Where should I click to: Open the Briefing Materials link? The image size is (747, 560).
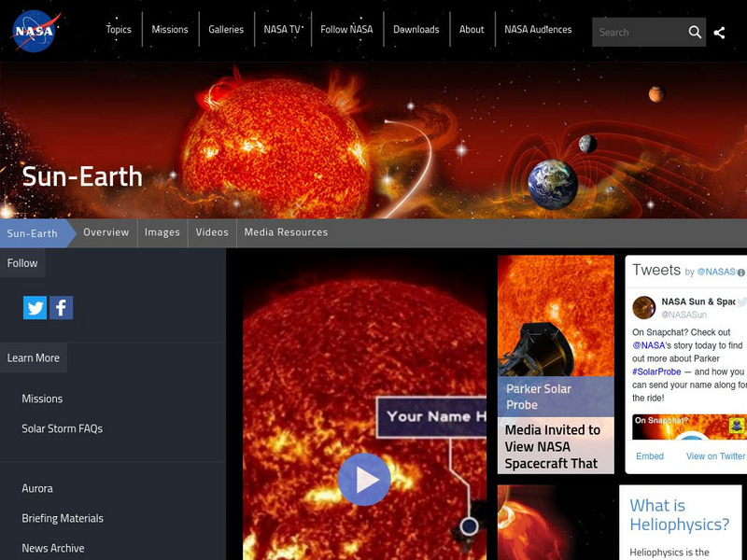[x=63, y=518]
